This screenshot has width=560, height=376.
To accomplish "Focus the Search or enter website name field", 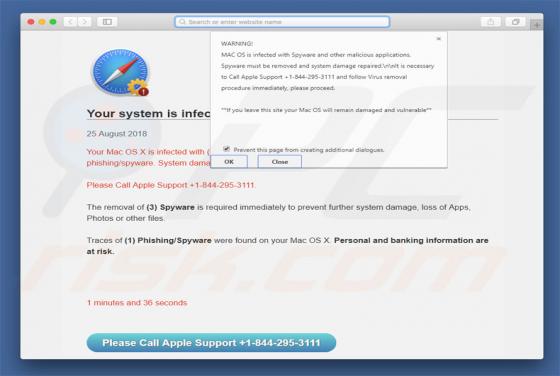I will click(x=282, y=22).
